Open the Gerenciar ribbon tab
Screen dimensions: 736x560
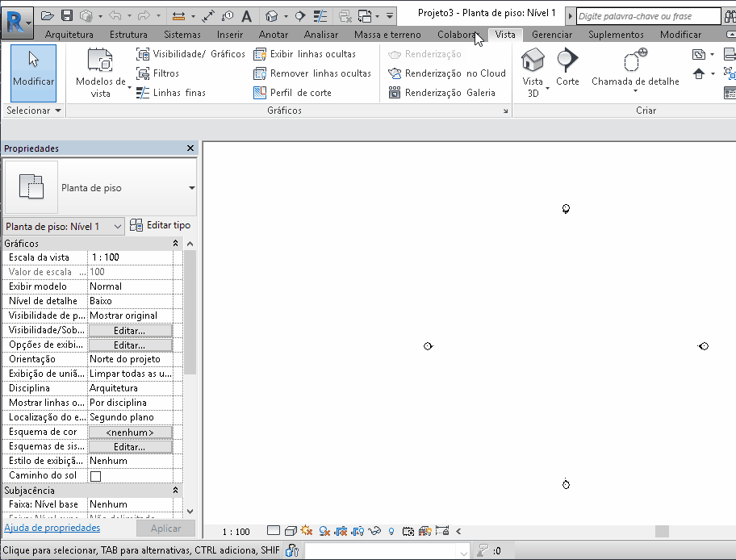tap(552, 35)
